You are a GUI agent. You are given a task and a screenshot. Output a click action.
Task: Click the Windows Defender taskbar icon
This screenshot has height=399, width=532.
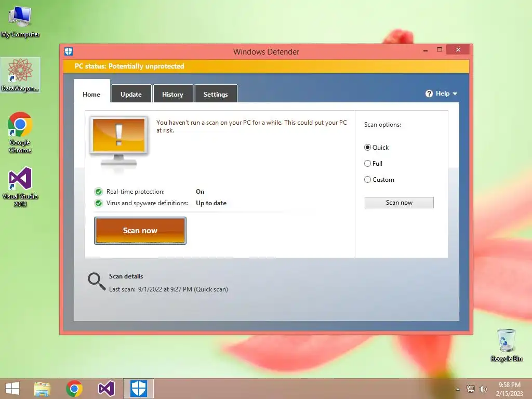pyautogui.click(x=138, y=389)
